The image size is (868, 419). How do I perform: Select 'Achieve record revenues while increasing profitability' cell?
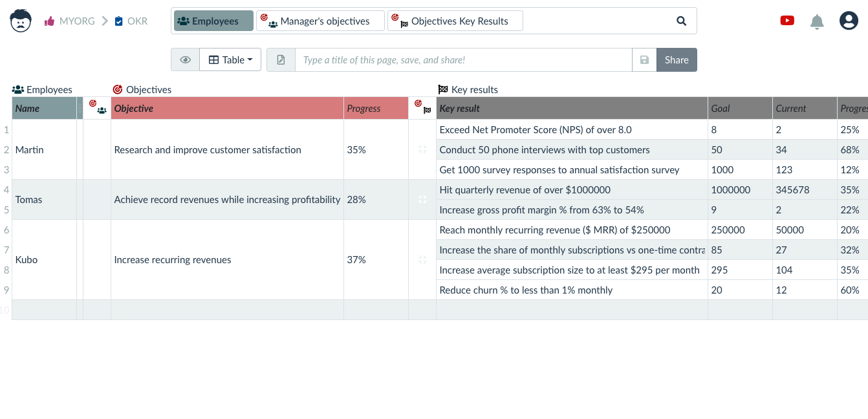point(227,200)
